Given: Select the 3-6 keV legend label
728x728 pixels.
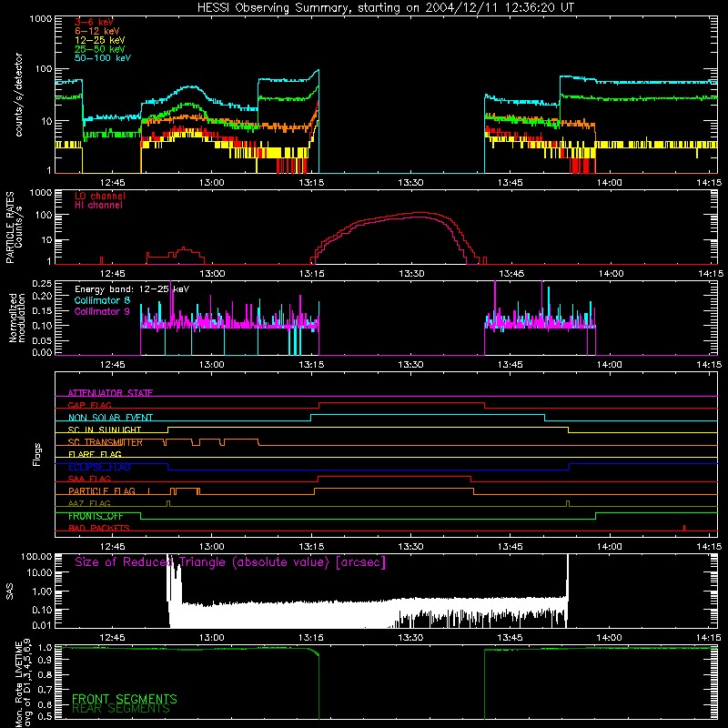Looking at the screenshot, I should [x=94, y=22].
